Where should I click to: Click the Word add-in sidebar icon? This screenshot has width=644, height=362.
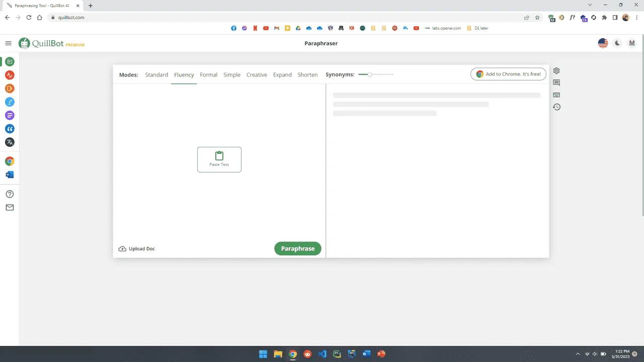(x=10, y=175)
